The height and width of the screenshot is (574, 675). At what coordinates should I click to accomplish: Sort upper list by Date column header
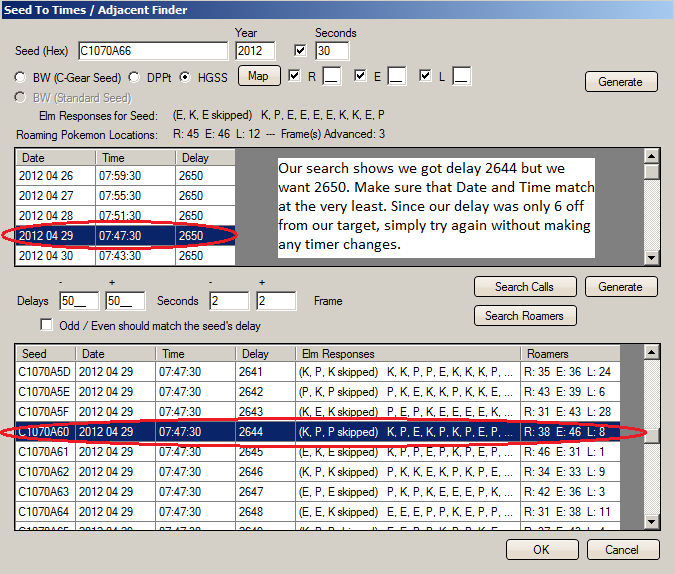point(56,158)
